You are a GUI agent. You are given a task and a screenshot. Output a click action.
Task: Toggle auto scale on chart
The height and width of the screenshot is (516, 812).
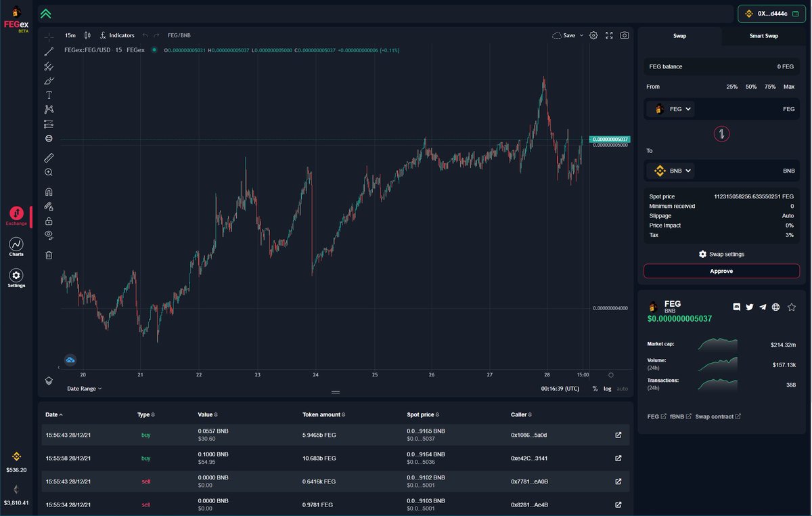(x=623, y=389)
